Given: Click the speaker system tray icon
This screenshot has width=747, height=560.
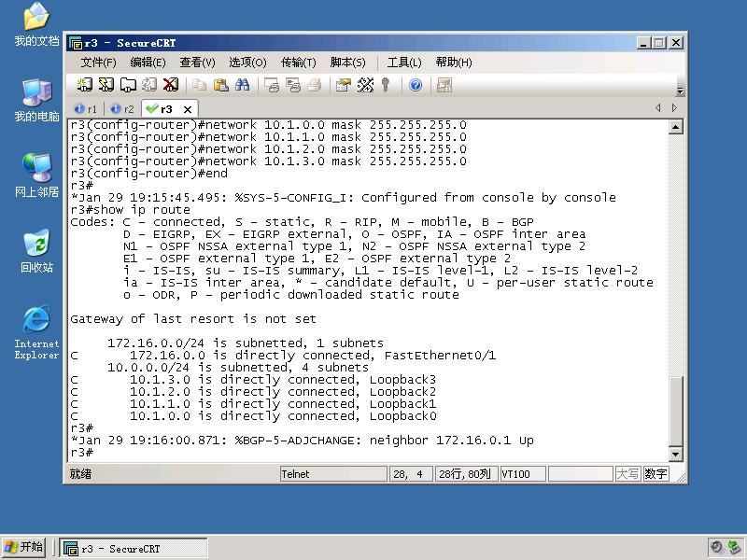Looking at the screenshot, I should tap(716, 547).
